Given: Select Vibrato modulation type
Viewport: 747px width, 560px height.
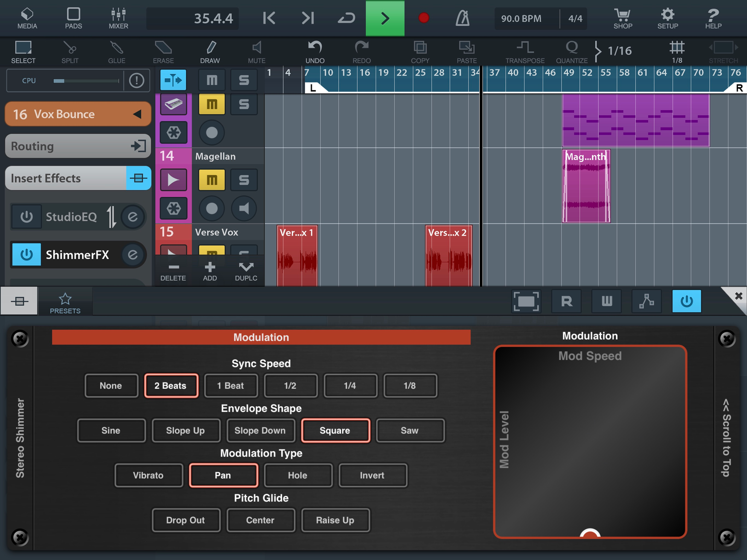Looking at the screenshot, I should [148, 476].
